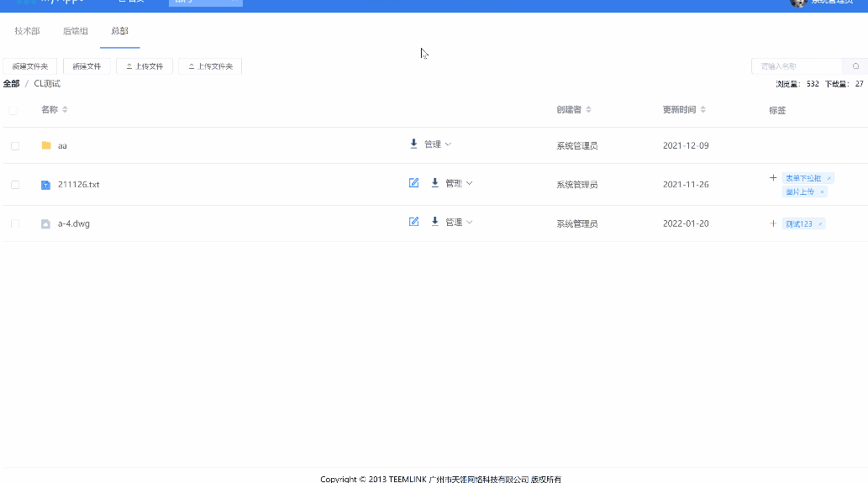Check the box for aa folder

pyautogui.click(x=15, y=146)
